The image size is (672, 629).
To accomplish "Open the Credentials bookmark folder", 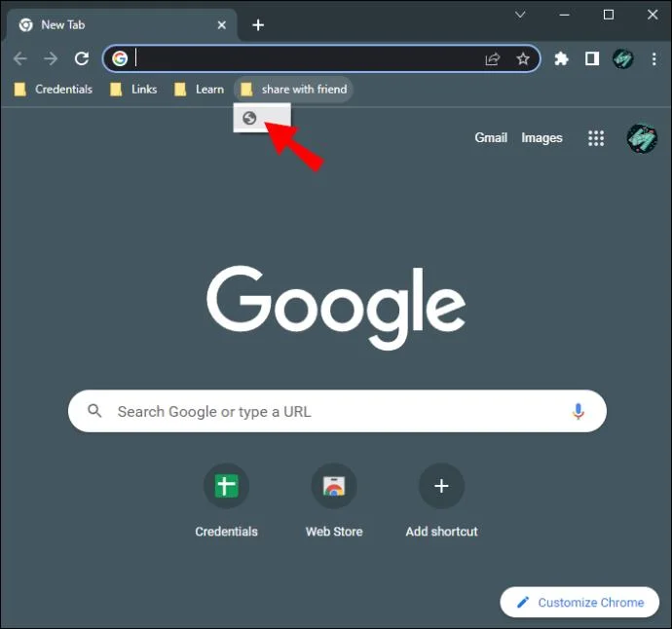I will click(54, 90).
